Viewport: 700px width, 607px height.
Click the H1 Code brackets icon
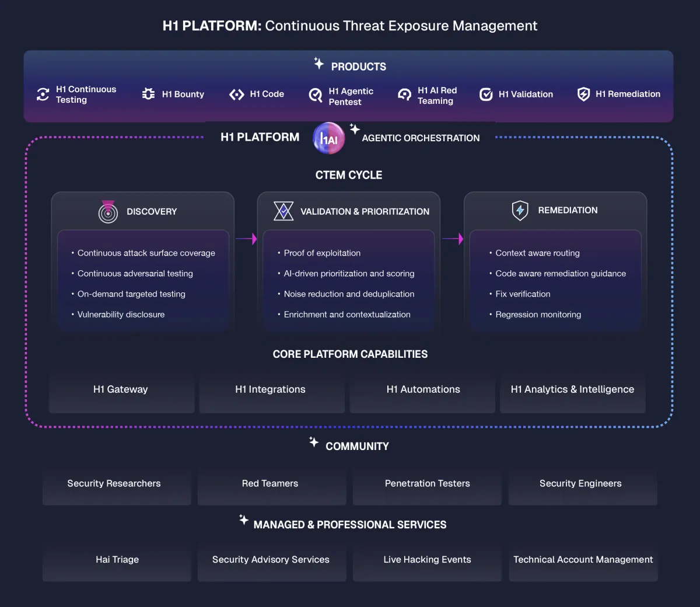(237, 95)
